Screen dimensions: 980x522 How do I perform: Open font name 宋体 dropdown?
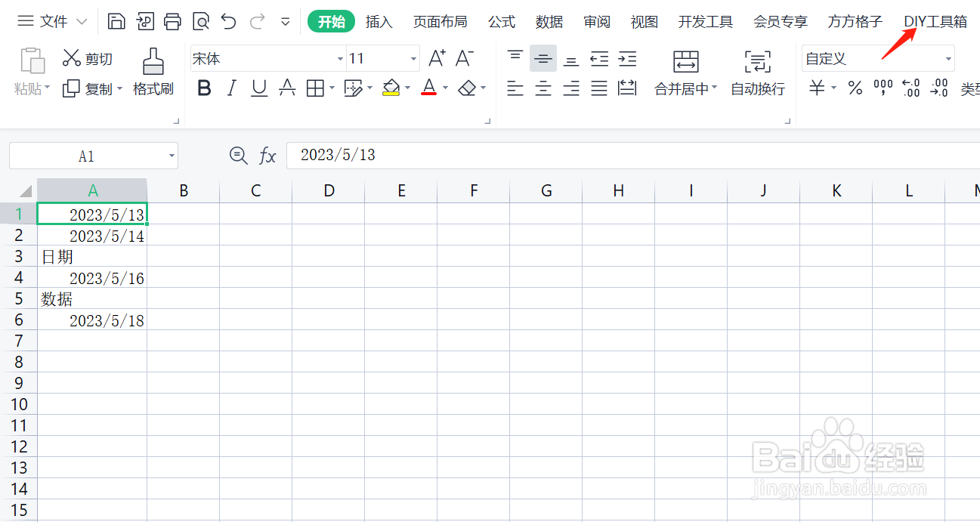point(340,59)
